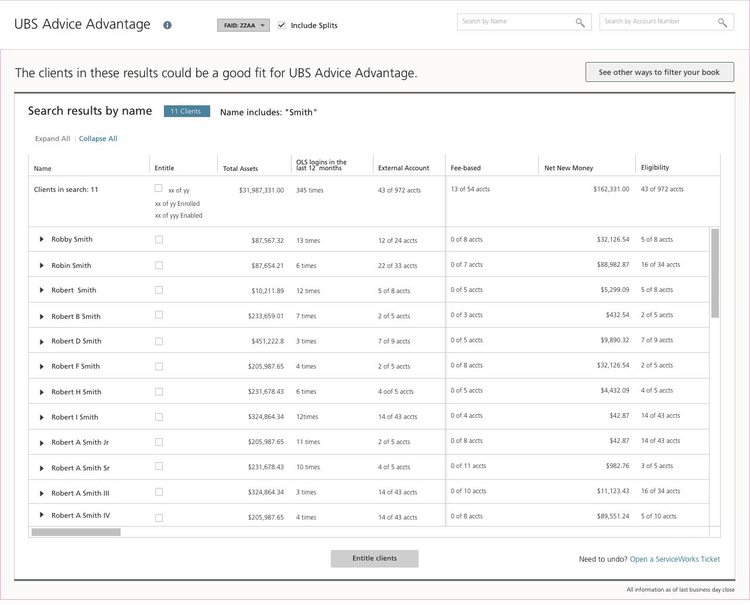Check Entitle box for Robert A Smith Sr

click(x=159, y=466)
